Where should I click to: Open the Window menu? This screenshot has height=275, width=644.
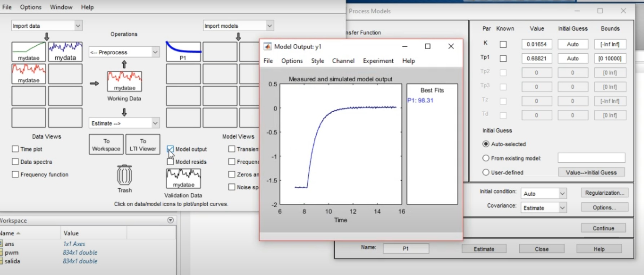pos(61,7)
